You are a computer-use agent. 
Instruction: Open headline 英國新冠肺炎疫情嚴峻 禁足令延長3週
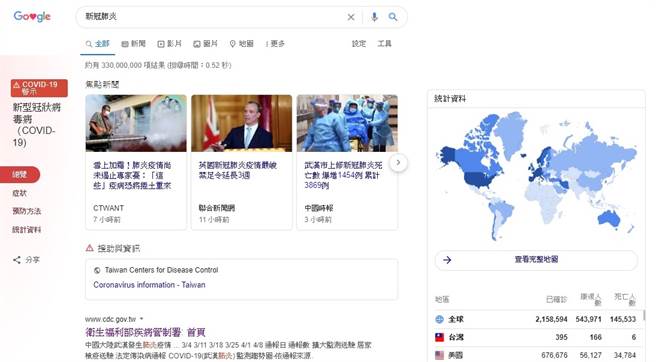[x=238, y=170]
